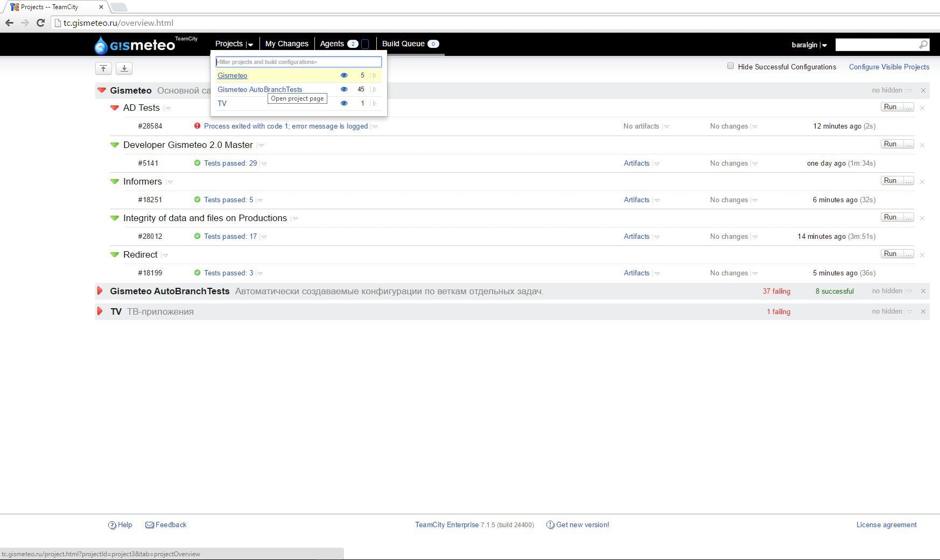Click Feedback envelope icon

[x=150, y=525]
